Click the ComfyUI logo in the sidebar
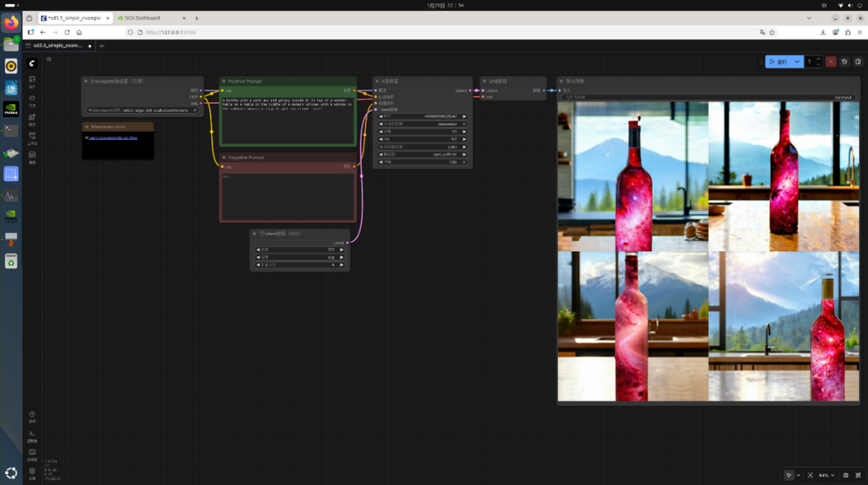This screenshot has width=868, height=485. point(32,63)
